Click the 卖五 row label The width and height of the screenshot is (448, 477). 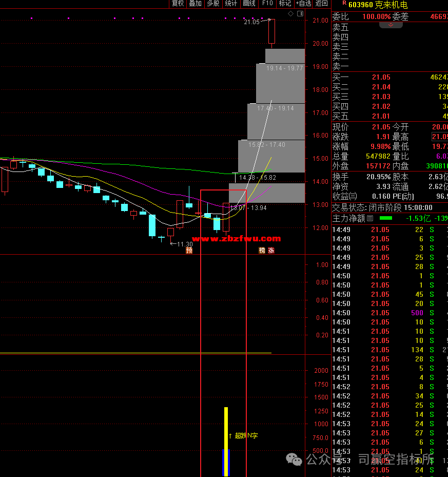click(340, 27)
